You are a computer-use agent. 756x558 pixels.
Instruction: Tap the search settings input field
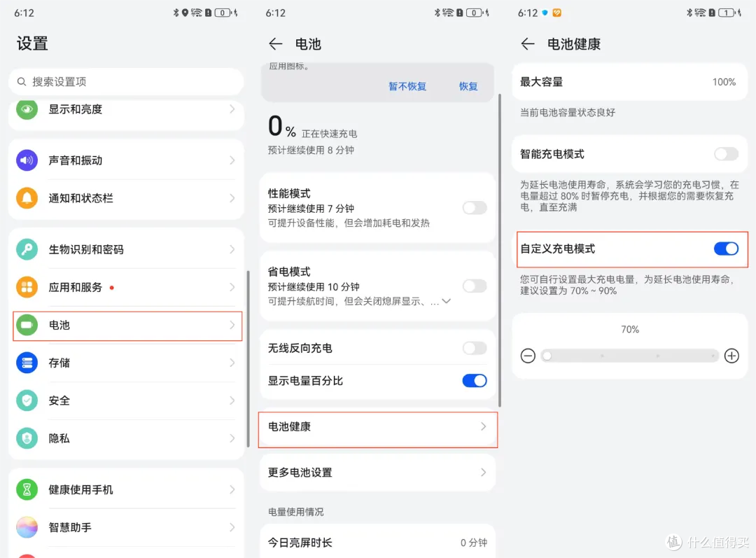126,82
